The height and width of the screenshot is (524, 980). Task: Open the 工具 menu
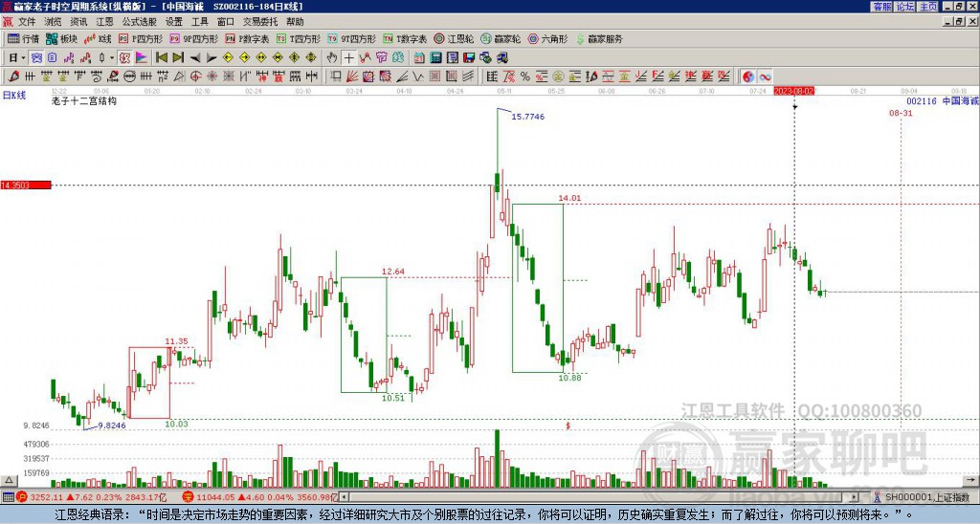(x=199, y=22)
